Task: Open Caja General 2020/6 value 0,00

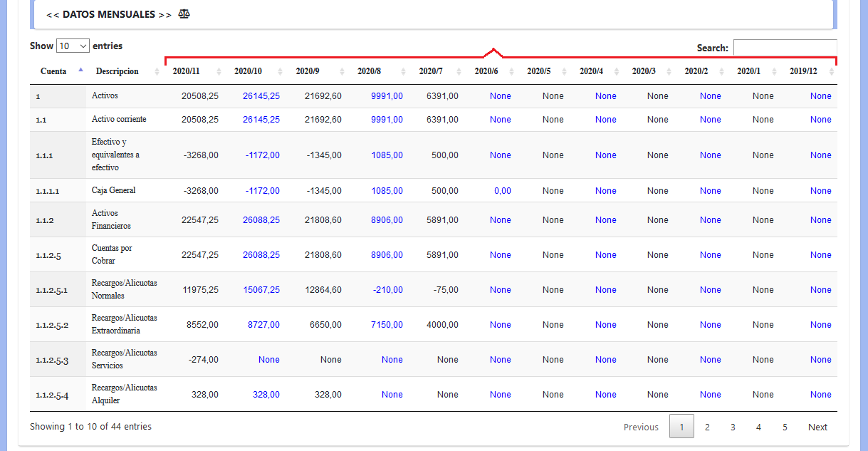Action: 503,191
